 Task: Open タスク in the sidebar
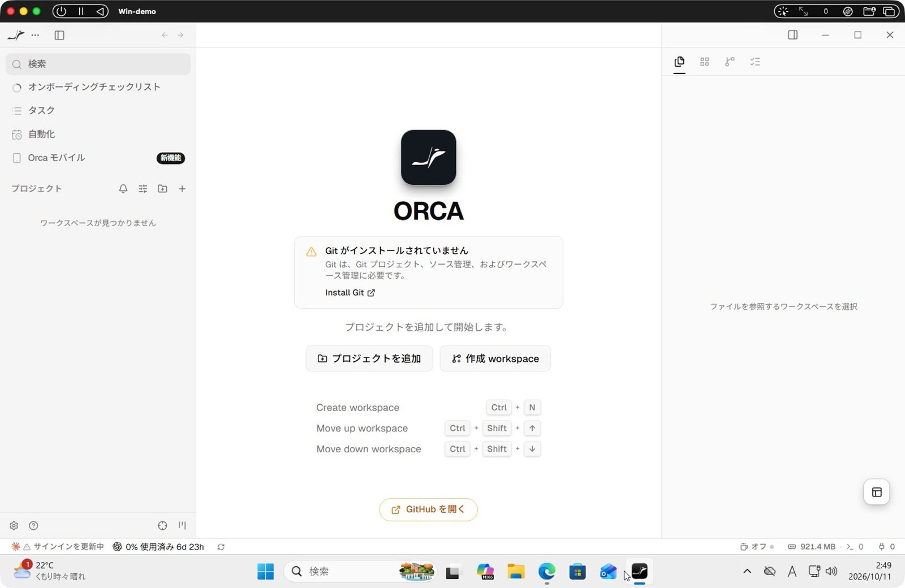click(98, 110)
